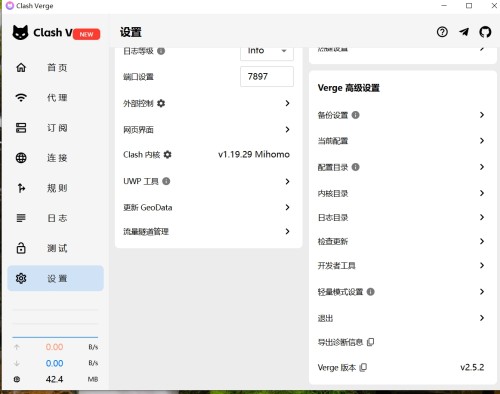Click info icon next to 日志等级

[x=161, y=51]
